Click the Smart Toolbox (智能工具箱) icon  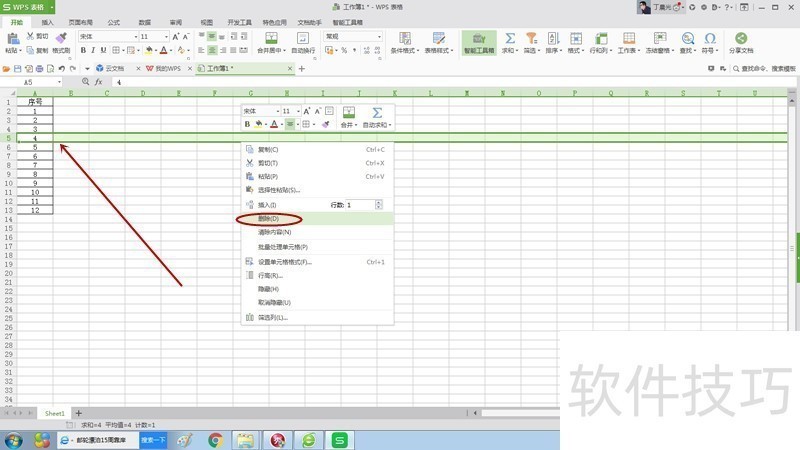[479, 39]
